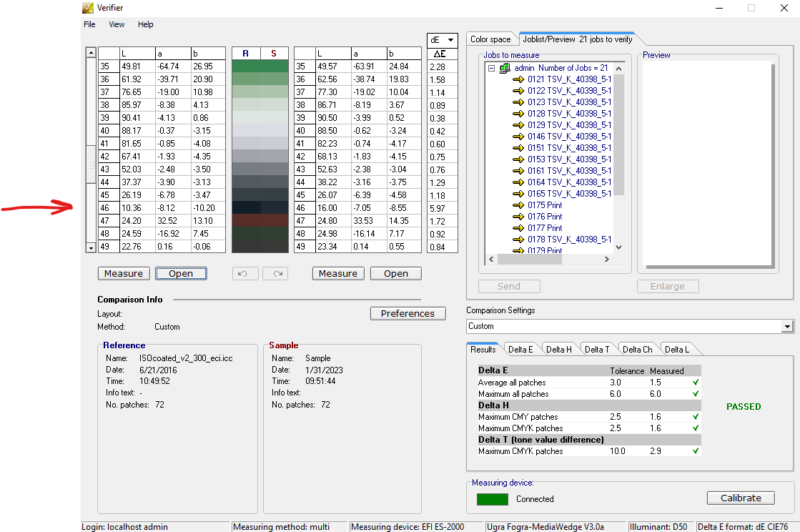Switch to the Delta H tab
Image resolution: width=800 pixels, height=532 pixels.
[x=558, y=350]
